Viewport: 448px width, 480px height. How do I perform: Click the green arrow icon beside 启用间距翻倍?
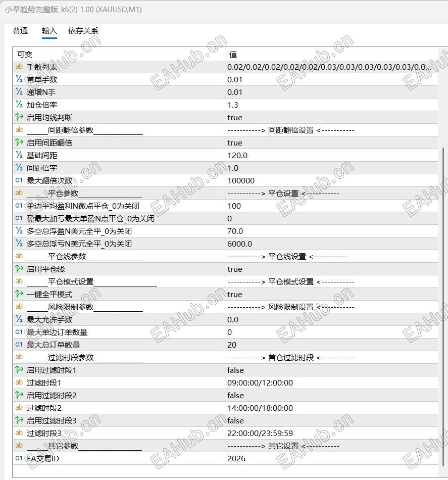19,142
